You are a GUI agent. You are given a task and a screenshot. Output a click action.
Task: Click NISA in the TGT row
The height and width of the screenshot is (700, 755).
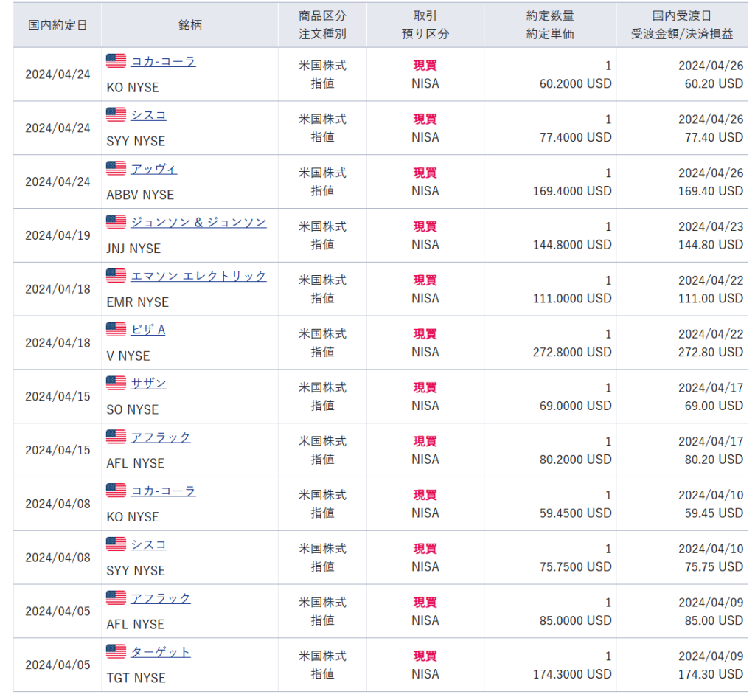[x=425, y=674]
